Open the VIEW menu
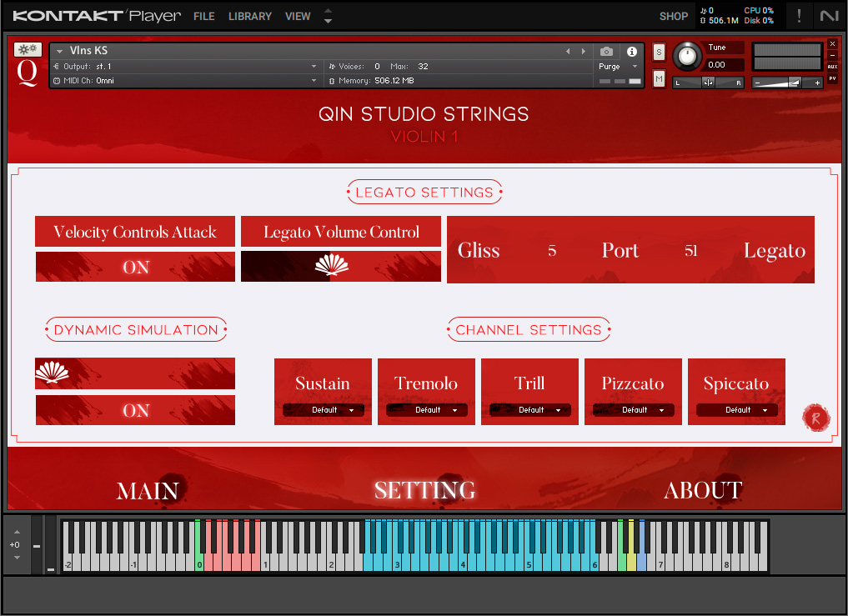This screenshot has height=616, width=848. (x=298, y=16)
